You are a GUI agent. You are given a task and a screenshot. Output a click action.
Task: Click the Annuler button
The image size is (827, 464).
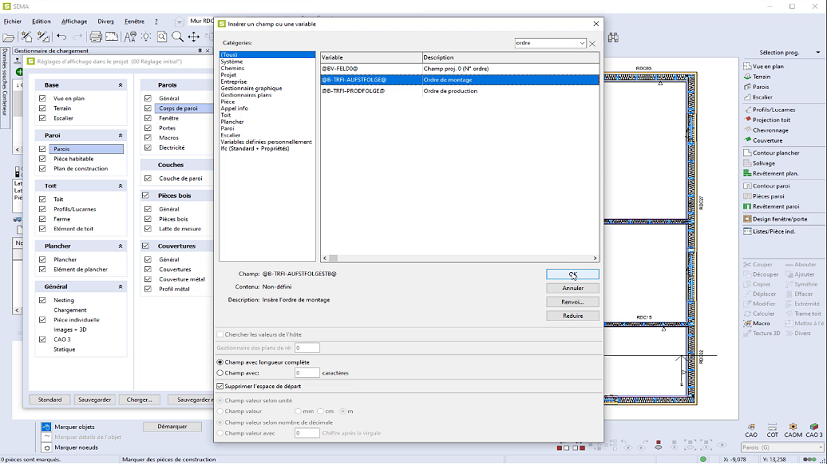572,288
